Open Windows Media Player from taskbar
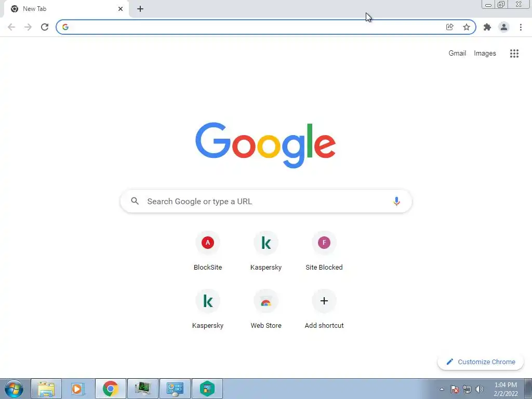The width and height of the screenshot is (532, 399). pyautogui.click(x=78, y=389)
